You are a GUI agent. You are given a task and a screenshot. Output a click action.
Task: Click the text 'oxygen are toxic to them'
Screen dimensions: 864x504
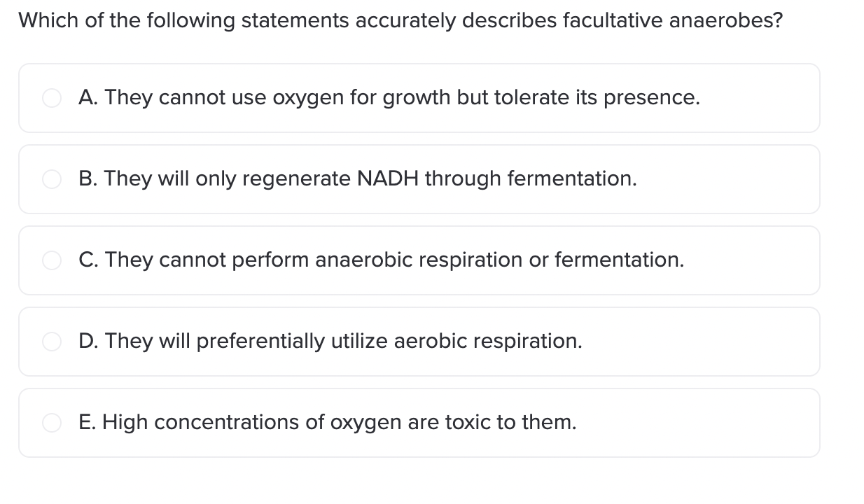pos(453,423)
